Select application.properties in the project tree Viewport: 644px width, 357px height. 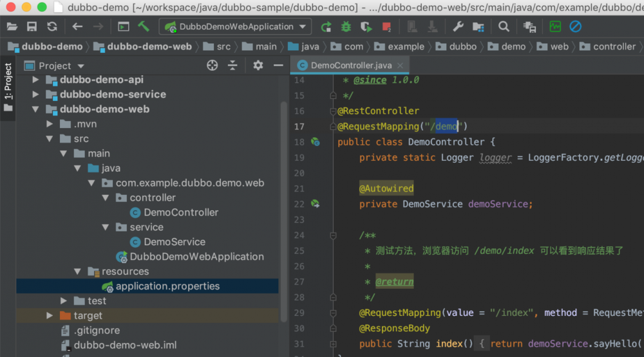click(x=167, y=286)
